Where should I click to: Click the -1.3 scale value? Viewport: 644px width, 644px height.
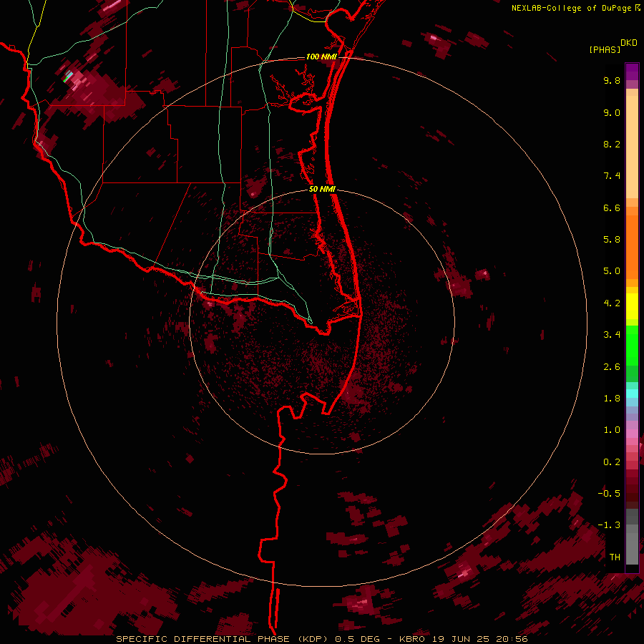(609, 525)
